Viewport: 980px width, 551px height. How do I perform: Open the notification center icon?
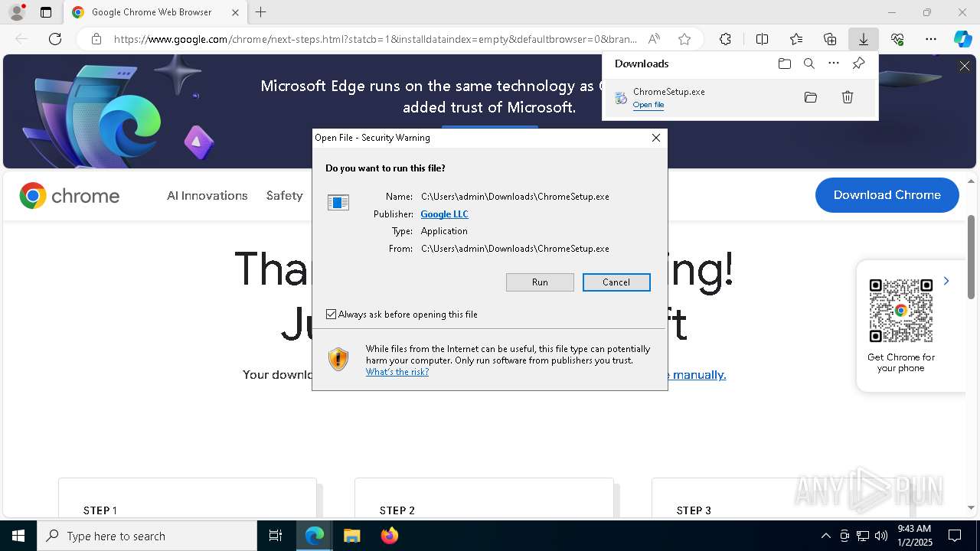pos(955,536)
